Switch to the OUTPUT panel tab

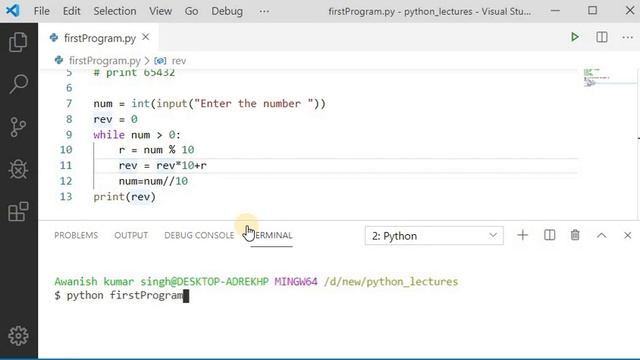coord(131,236)
